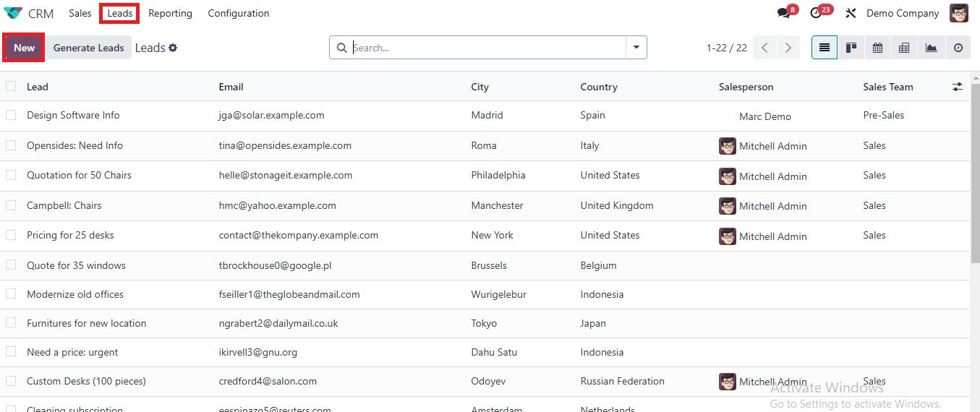This screenshot has width=980, height=412.
Task: Switch to Kanban view
Action: [x=851, y=48]
